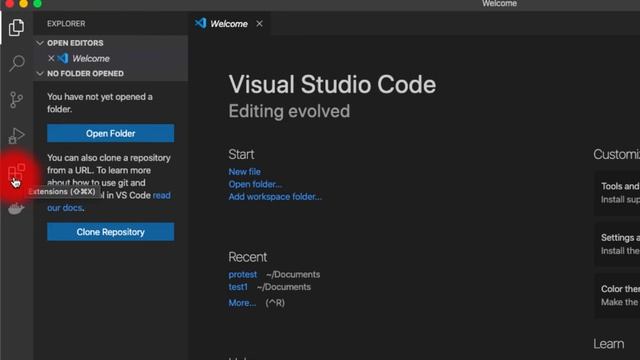
Task: Click the New file link
Action: point(244,172)
